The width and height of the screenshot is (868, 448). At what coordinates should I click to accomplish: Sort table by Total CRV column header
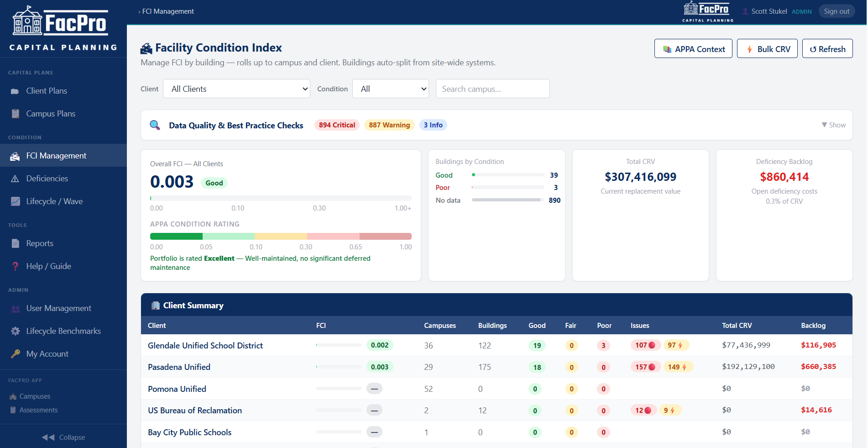coord(737,326)
